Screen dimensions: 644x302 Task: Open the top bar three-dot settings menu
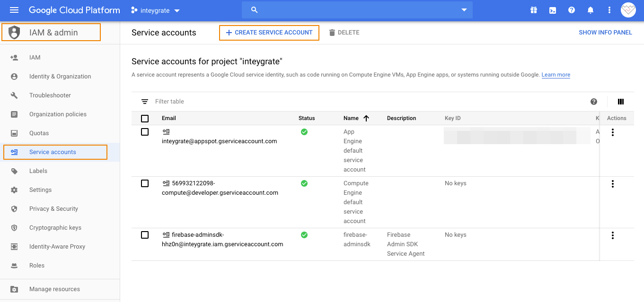coord(609,10)
